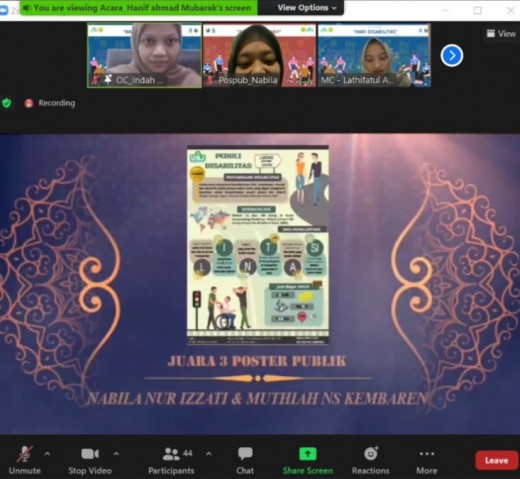The image size is (520, 479).
Task: Open the View layout menu
Action: coord(501,34)
